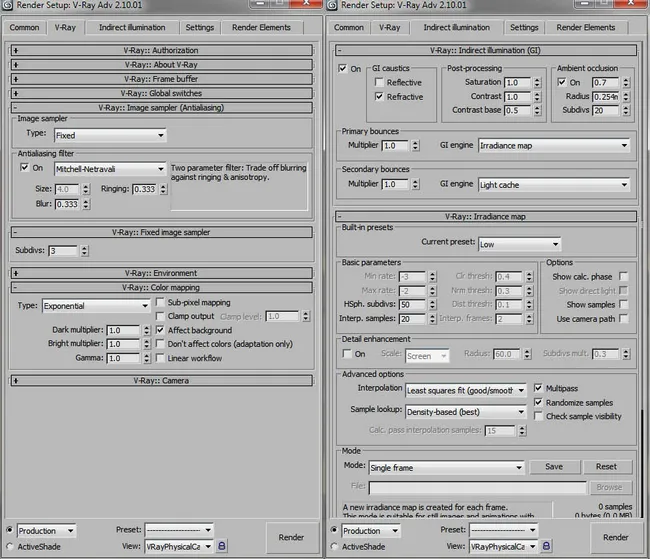Viewport: 650px width, 559px height.
Task: Lock the view in right Render Setup window
Action: (546, 546)
